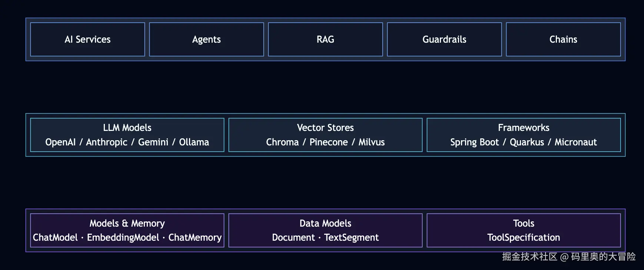Select Gemini in LLM Models list
This screenshot has width=644, height=270.
(x=153, y=142)
